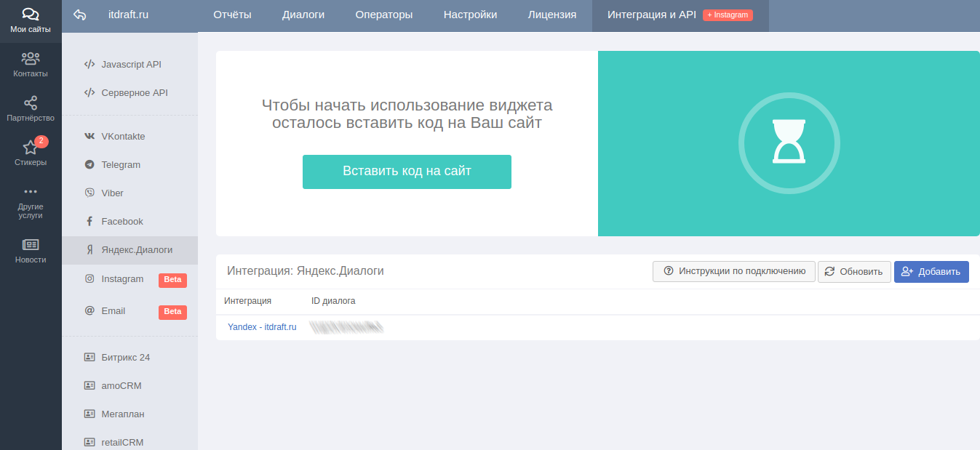
Task: Click the hourglass waiting icon
Action: tap(789, 142)
